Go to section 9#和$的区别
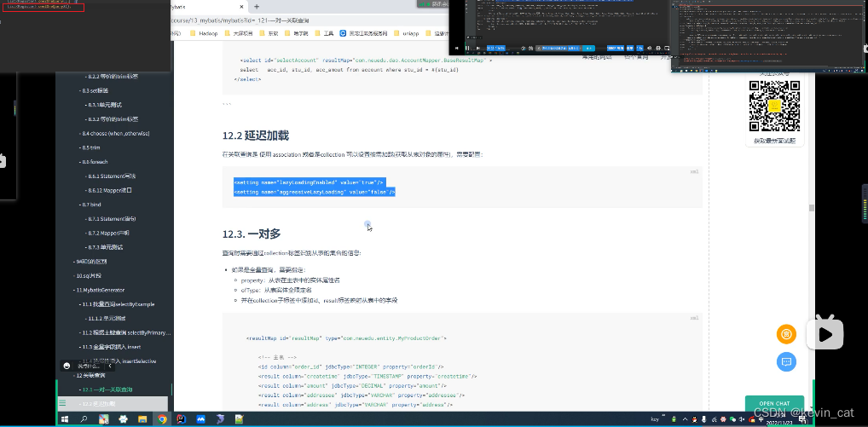The image size is (868, 427). (x=90, y=261)
